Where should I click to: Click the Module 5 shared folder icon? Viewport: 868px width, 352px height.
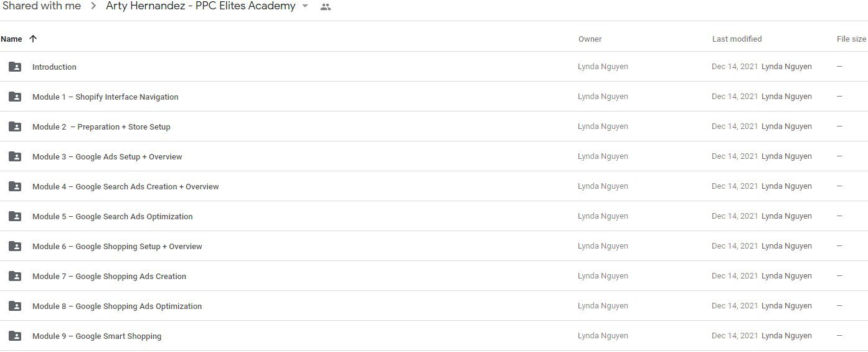click(x=15, y=216)
